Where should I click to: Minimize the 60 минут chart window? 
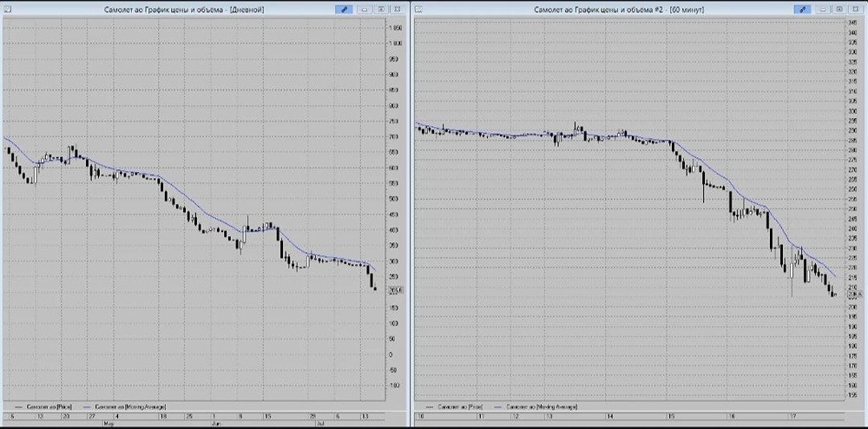823,10
